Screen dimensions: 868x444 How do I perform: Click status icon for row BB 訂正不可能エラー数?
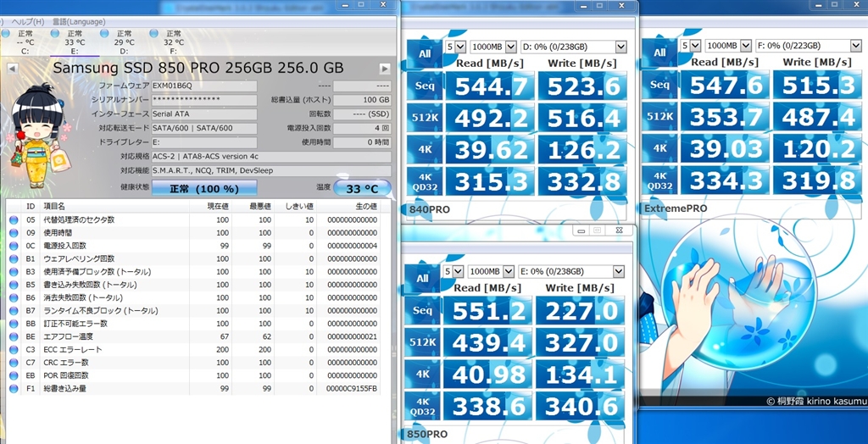coord(14,324)
